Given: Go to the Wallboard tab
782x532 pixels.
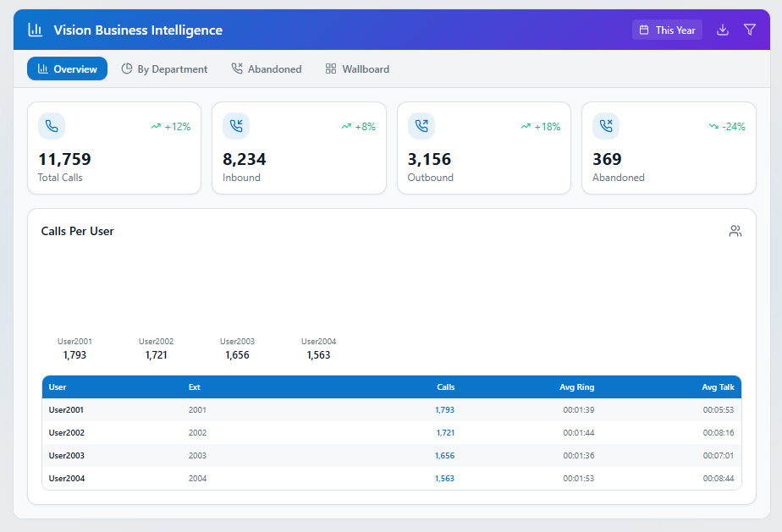Looking at the screenshot, I should (357, 69).
